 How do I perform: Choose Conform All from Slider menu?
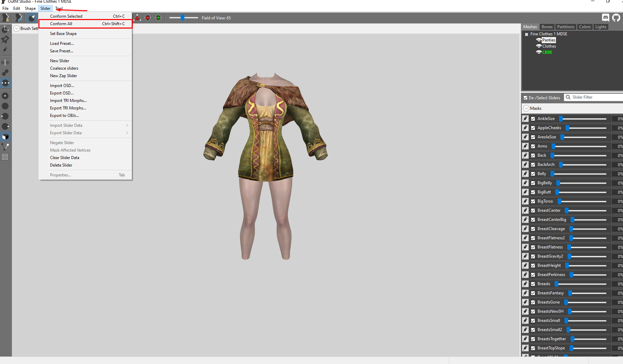tap(85, 24)
